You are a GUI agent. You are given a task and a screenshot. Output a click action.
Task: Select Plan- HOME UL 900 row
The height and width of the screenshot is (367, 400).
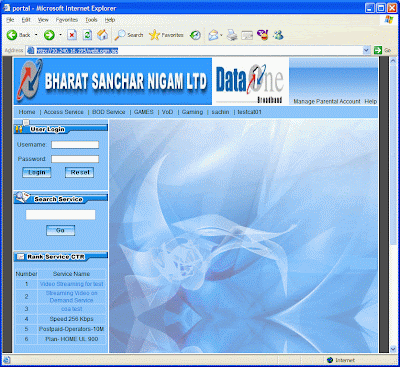61,339
